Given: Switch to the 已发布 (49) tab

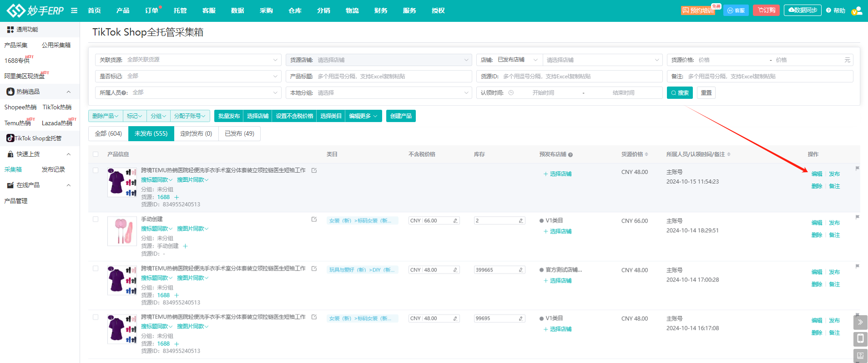Looking at the screenshot, I should (x=239, y=134).
